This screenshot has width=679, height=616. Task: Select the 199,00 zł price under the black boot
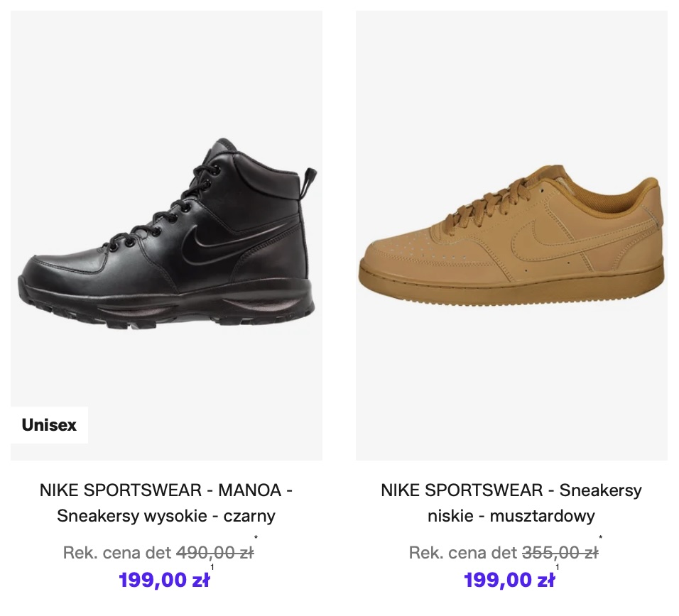tap(164, 581)
